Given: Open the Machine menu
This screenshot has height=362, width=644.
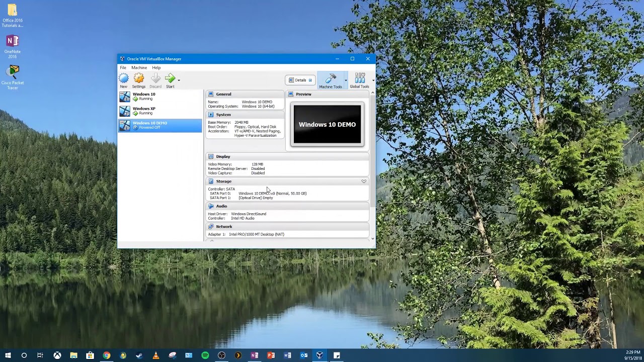Looking at the screenshot, I should point(139,68).
